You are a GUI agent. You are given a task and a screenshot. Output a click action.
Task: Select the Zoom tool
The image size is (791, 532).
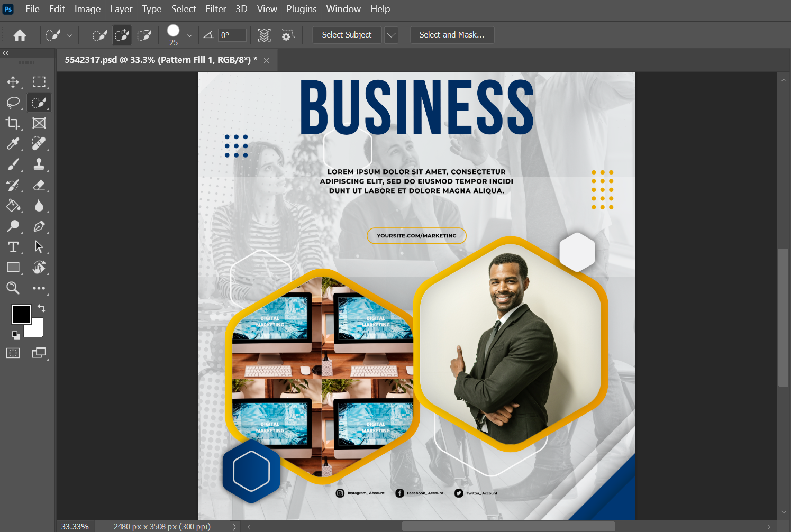[13, 288]
